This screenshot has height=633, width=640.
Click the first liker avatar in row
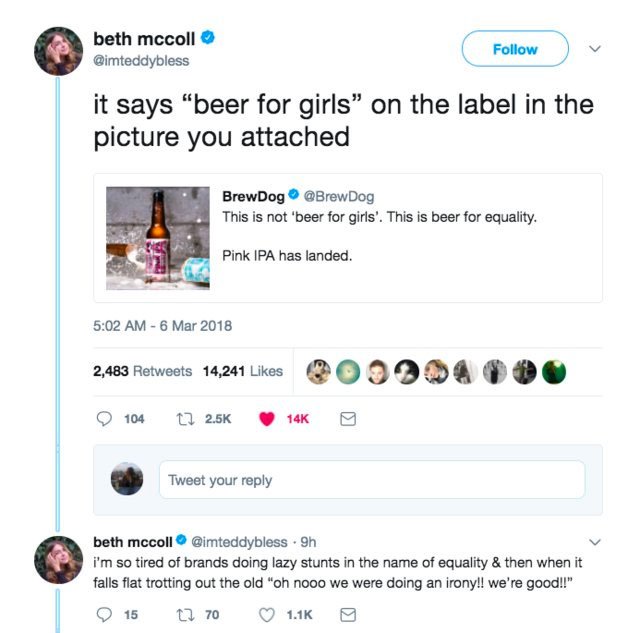click(x=319, y=371)
